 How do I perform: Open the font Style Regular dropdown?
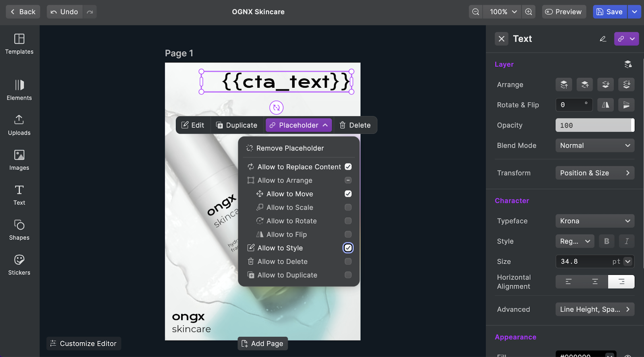[575, 241]
